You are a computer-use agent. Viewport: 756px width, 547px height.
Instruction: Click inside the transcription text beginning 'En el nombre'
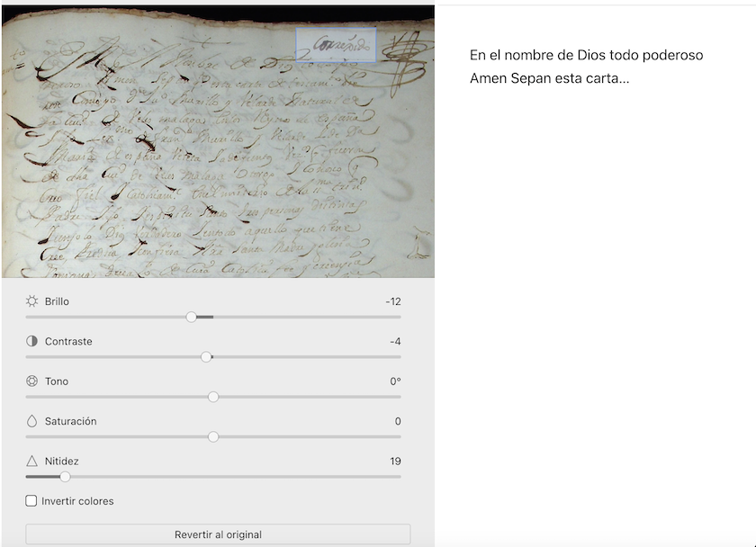(586, 67)
